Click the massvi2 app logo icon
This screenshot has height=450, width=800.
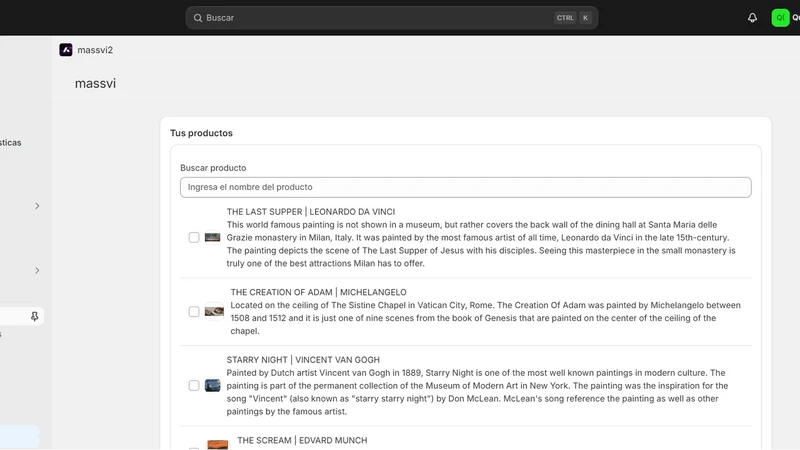66,49
